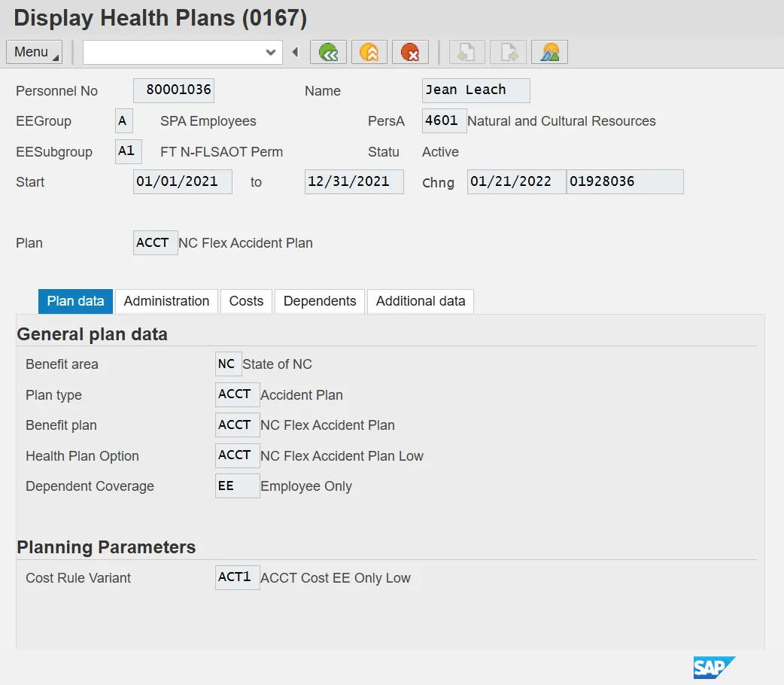Click the Dependent Coverage EE field
This screenshot has width=784, height=685.
pyautogui.click(x=238, y=486)
